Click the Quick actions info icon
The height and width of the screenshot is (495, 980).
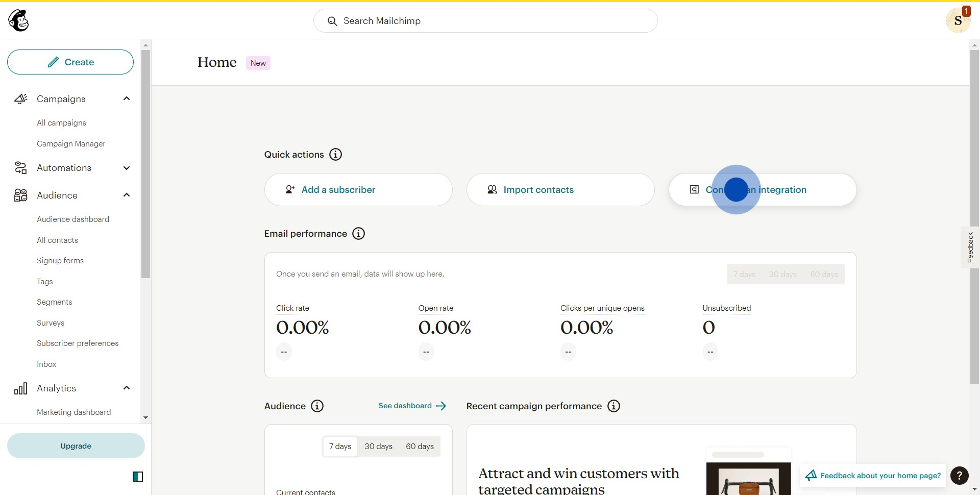tap(335, 155)
